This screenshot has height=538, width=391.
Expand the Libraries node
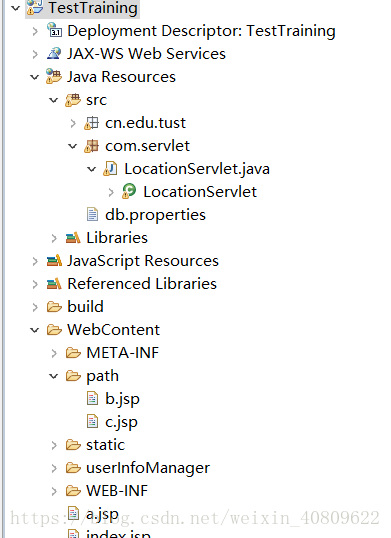pos(54,238)
